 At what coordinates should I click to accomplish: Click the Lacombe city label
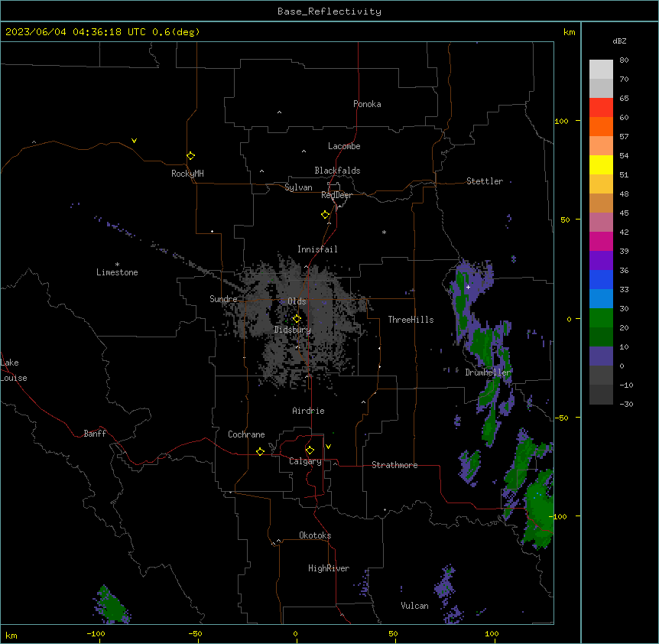point(344,146)
